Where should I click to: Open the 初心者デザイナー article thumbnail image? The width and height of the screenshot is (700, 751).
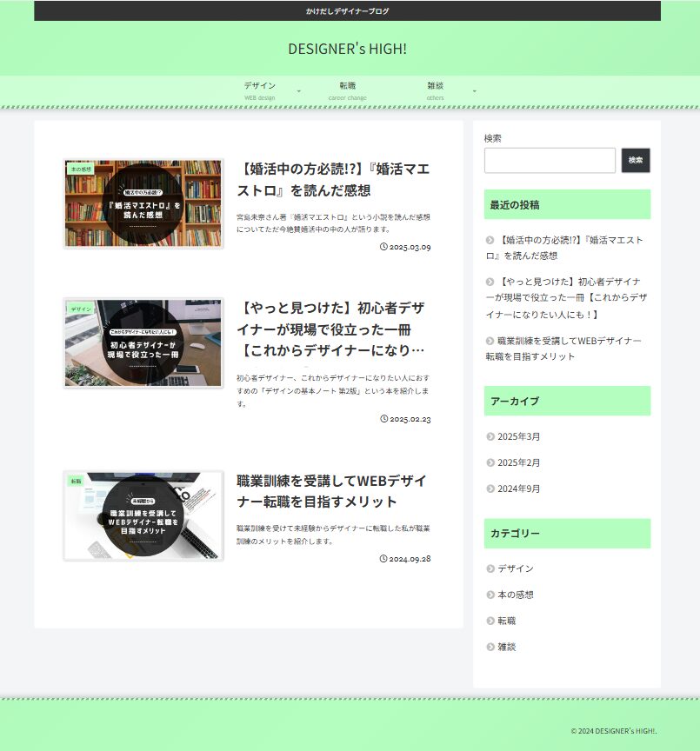pyautogui.click(x=143, y=342)
